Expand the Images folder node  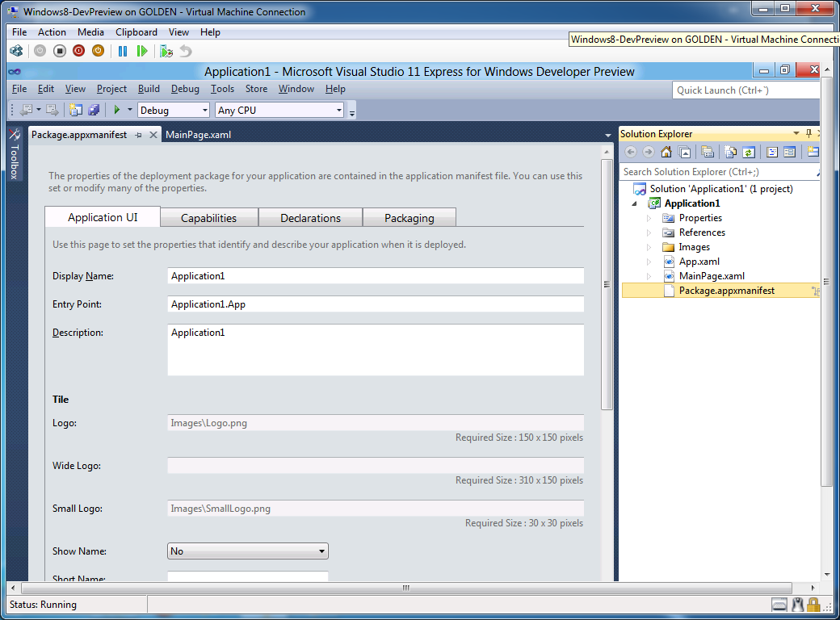pos(649,247)
